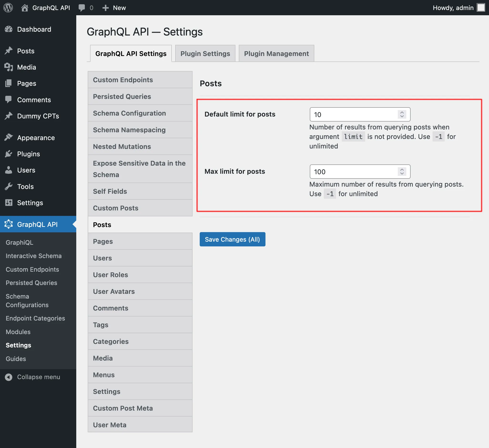The image size is (489, 448).
Task: Click the Dummy CPTs pin icon
Action: (x=9, y=116)
